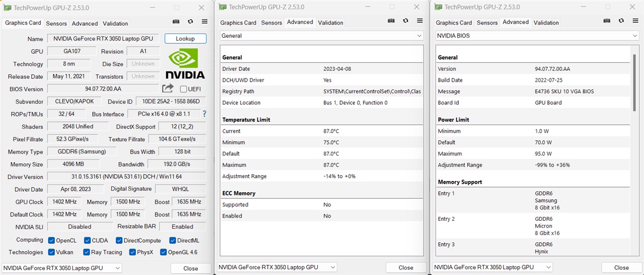Switch to Sensors tab in Graphics Card window
The height and width of the screenshot is (275, 644).
[56, 24]
